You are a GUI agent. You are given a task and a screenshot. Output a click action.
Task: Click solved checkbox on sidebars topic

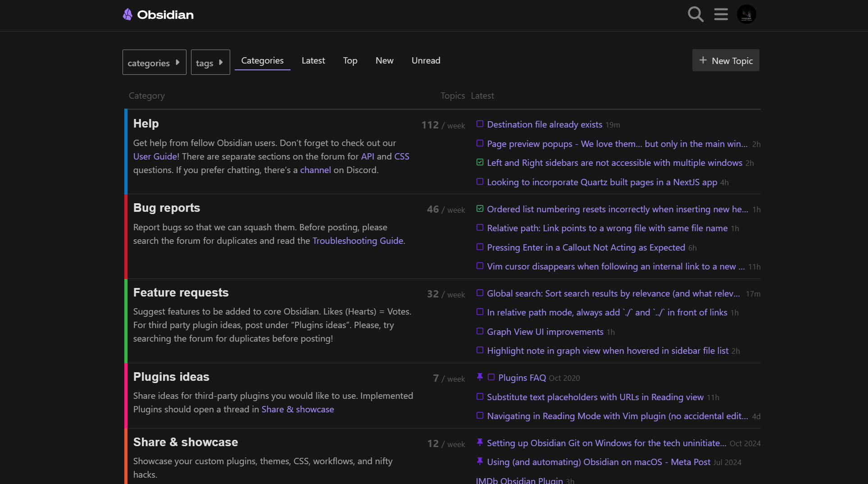pos(480,162)
